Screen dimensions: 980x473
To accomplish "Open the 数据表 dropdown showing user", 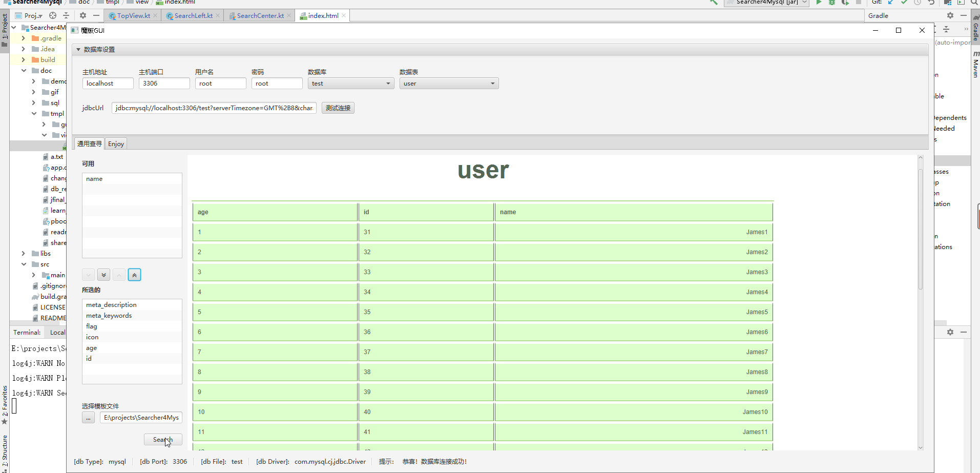I will [x=449, y=84].
